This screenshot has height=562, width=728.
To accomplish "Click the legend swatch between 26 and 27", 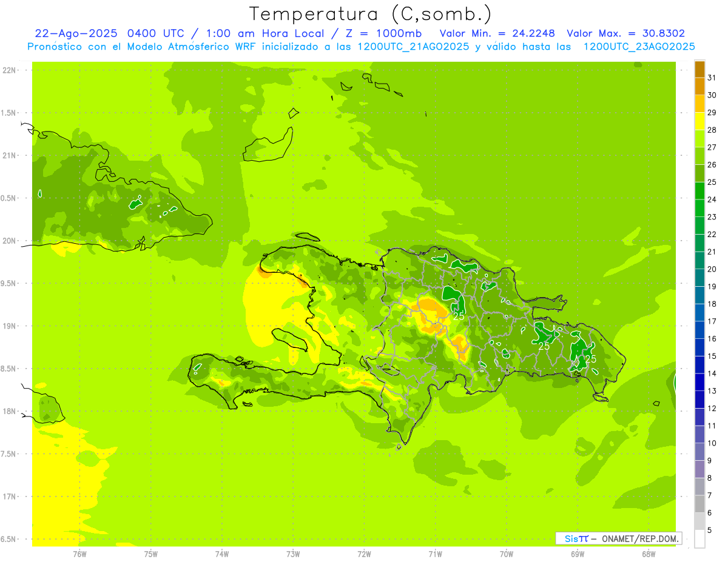I will 699,156.
